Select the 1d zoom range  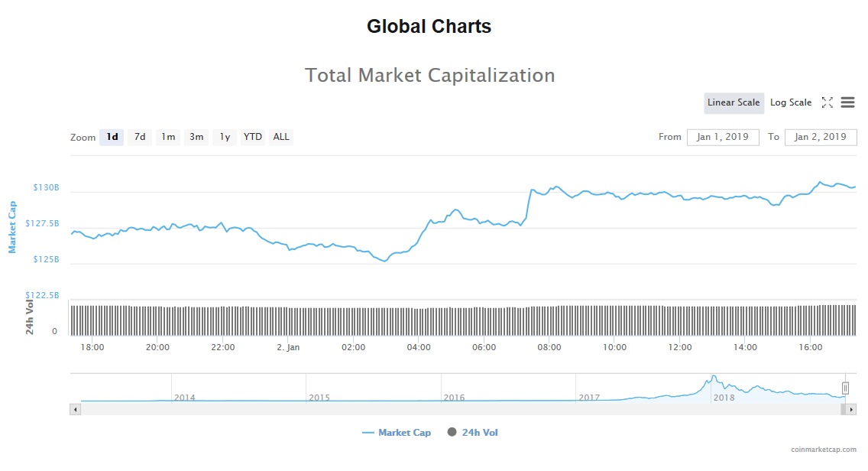coord(112,138)
